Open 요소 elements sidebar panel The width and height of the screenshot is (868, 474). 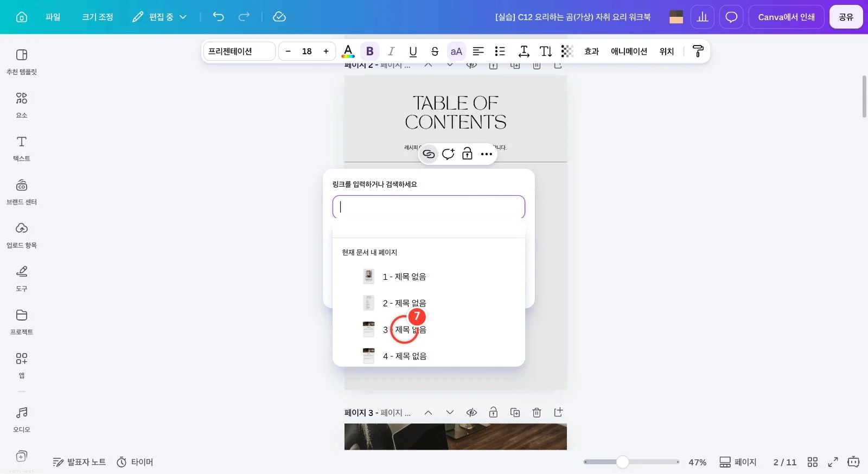point(22,105)
